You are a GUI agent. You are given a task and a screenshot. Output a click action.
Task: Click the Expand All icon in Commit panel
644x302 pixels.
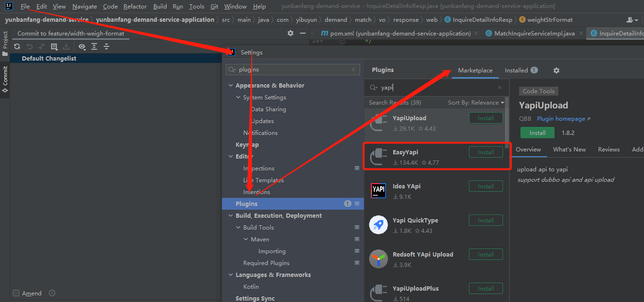(x=94, y=46)
